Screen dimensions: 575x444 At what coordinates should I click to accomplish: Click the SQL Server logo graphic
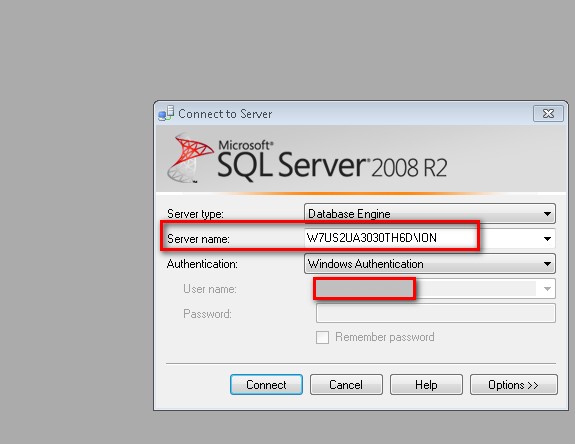point(190,158)
